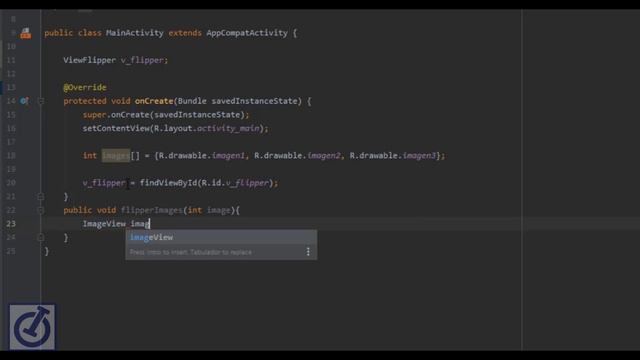Click line number 18 in the gutter
This screenshot has width=640, height=360.
click(x=11, y=156)
